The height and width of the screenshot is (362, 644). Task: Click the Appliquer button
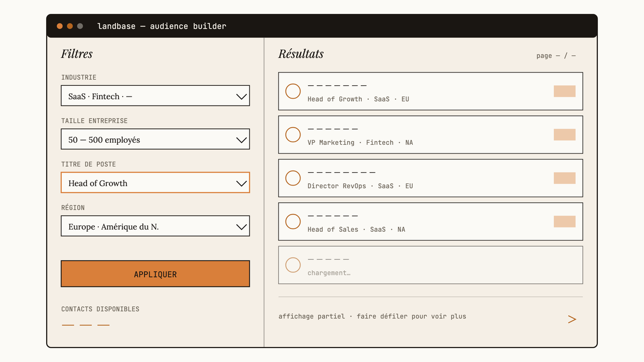(155, 274)
